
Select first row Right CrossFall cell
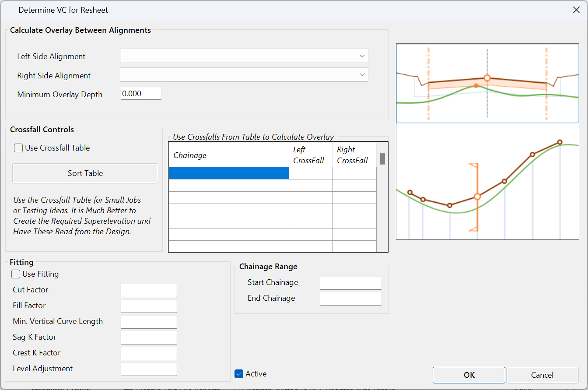point(354,173)
